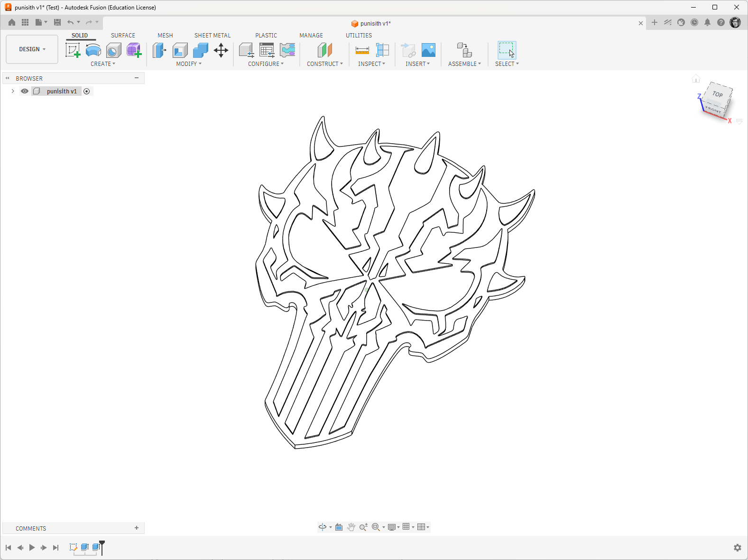Open timeline settings gear
Screen dimensions: 748x560
(738, 548)
